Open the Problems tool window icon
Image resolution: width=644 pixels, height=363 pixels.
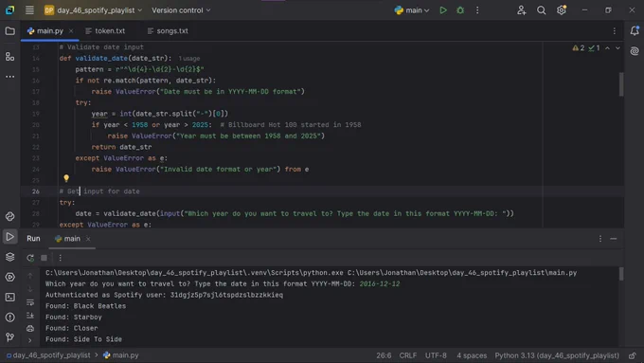[9, 318]
